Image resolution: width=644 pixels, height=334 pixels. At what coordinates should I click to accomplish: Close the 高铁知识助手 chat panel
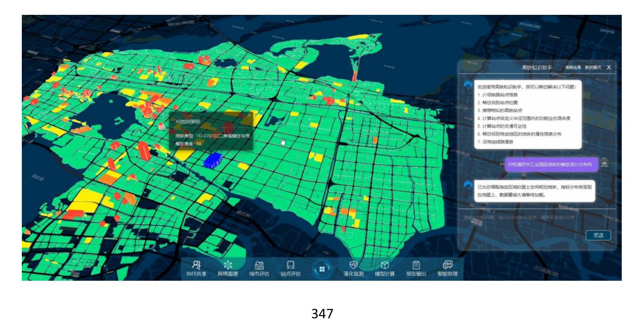point(609,68)
